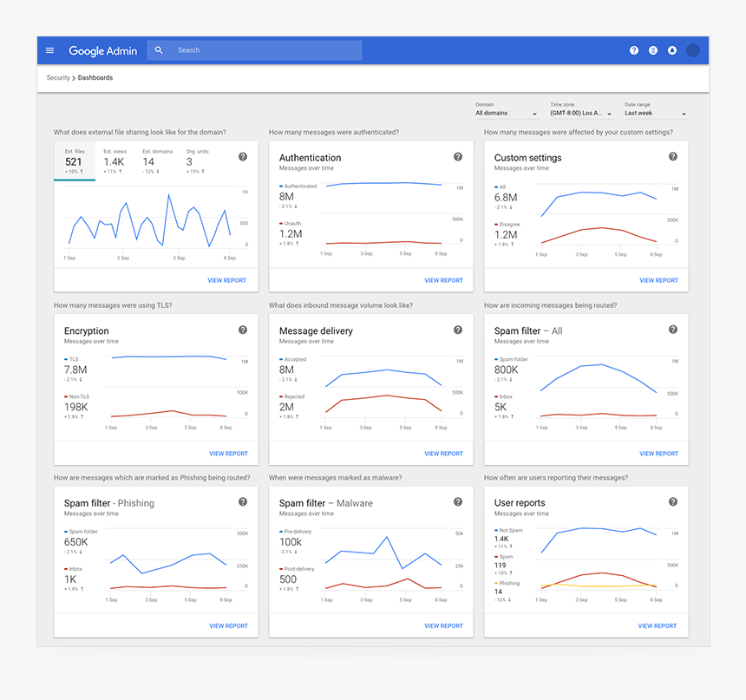Click the Dashboards breadcrumb item
The height and width of the screenshot is (700, 746).
(x=95, y=77)
